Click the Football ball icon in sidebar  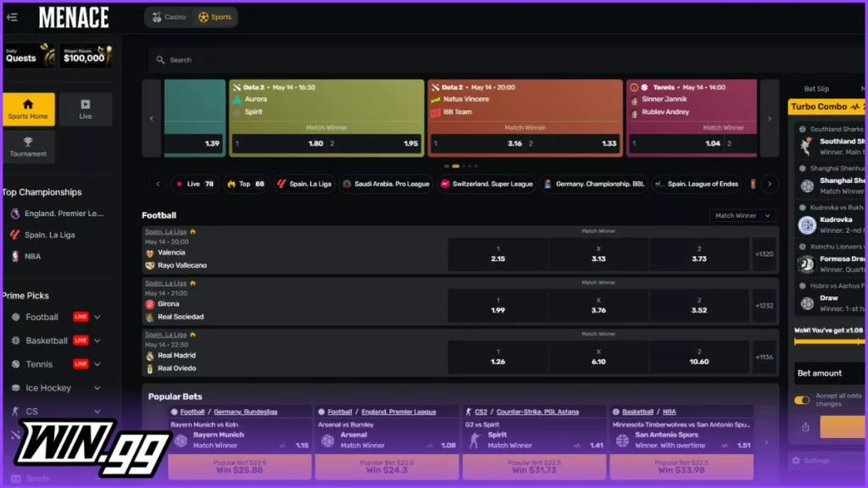15,317
